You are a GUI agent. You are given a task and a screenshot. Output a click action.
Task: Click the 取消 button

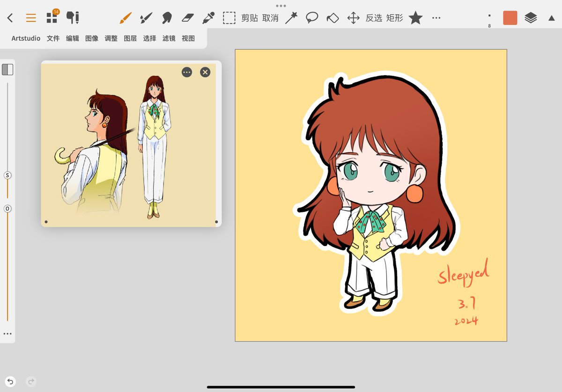click(270, 18)
